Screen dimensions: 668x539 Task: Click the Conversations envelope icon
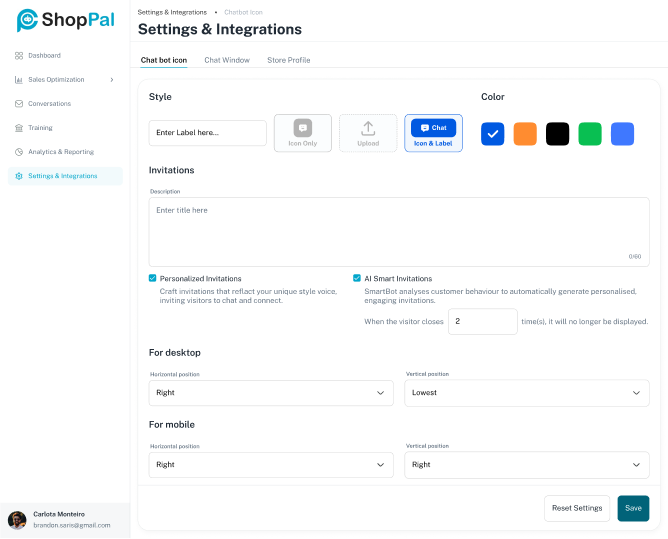click(x=19, y=104)
